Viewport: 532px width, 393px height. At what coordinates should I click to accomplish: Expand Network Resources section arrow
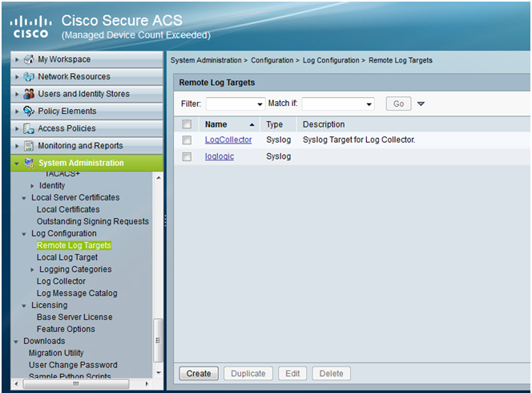pos(17,77)
